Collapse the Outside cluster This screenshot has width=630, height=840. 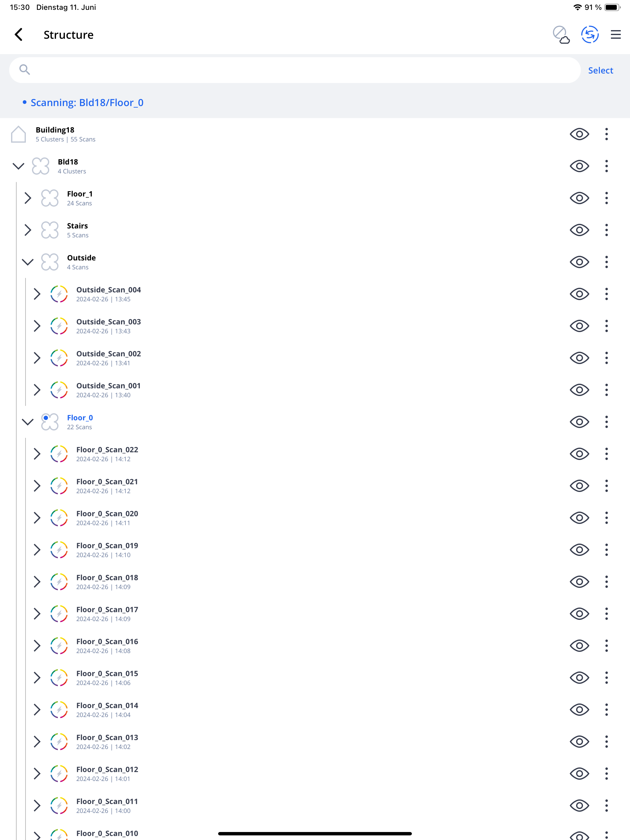pyautogui.click(x=28, y=262)
